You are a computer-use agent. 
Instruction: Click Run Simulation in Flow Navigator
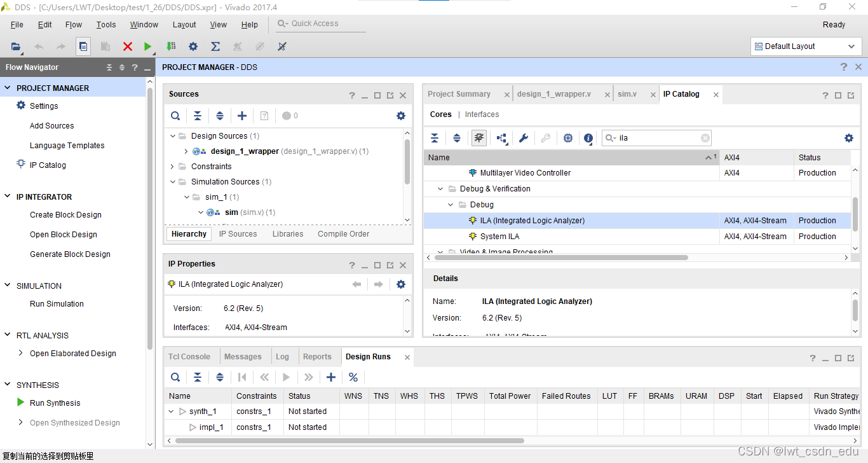point(57,304)
